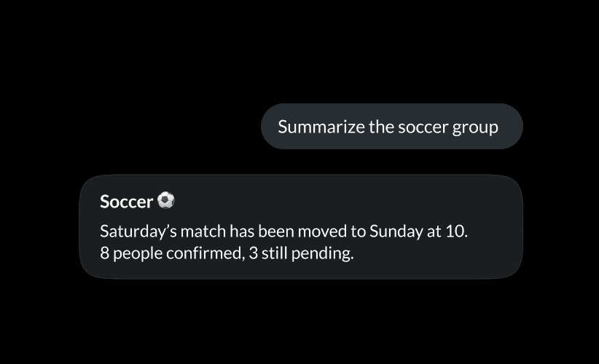Click the word "group" in the sent message
599x364 pixels.
tap(475, 127)
